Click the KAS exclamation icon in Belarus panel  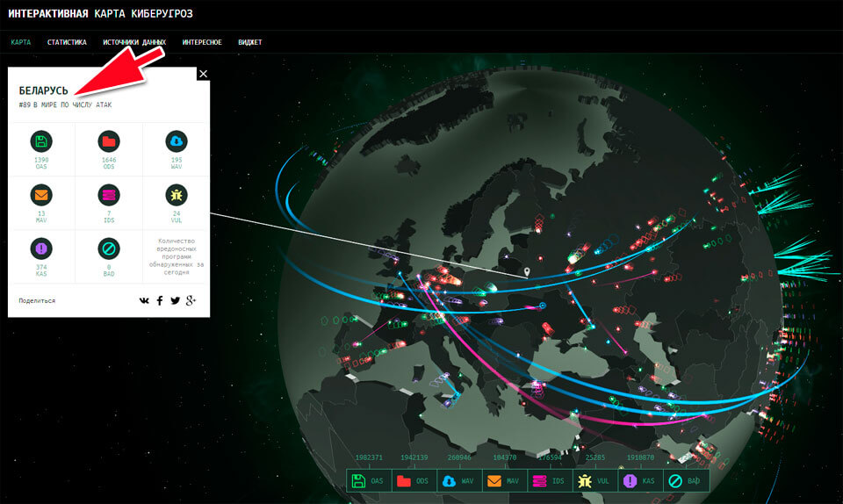pyautogui.click(x=41, y=248)
